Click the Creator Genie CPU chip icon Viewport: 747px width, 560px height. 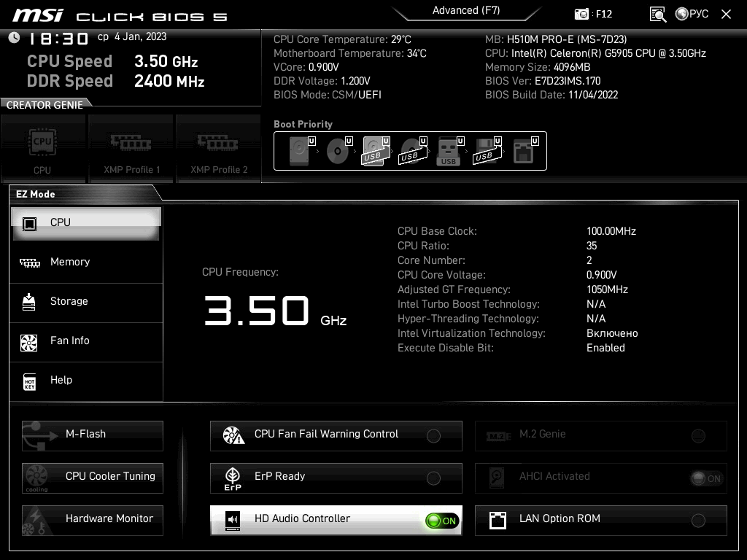point(42,141)
